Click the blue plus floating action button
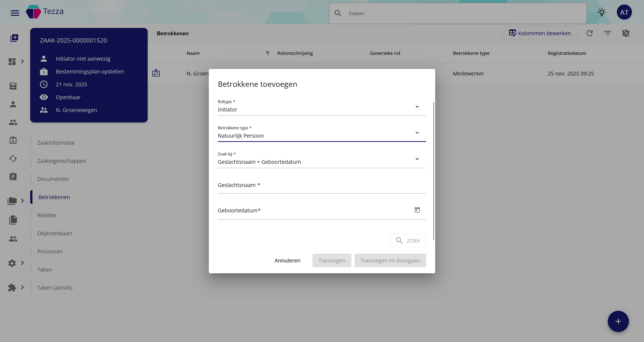 [618, 321]
